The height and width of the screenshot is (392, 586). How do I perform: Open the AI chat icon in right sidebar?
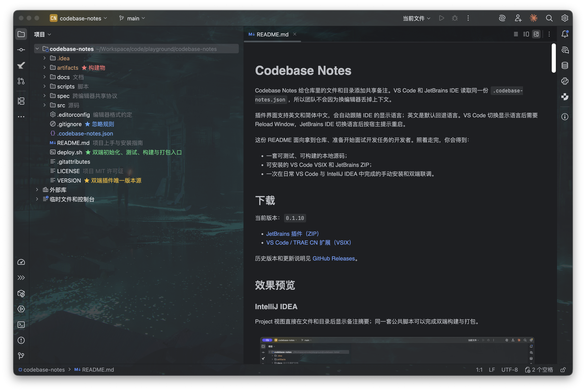click(565, 50)
